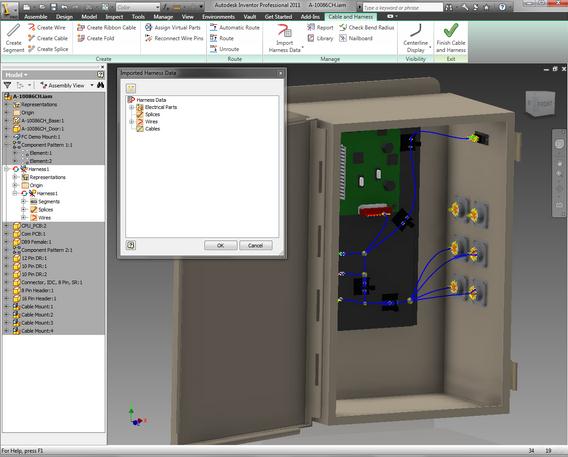Click the filter funnel icon in Model browser

click(7, 85)
